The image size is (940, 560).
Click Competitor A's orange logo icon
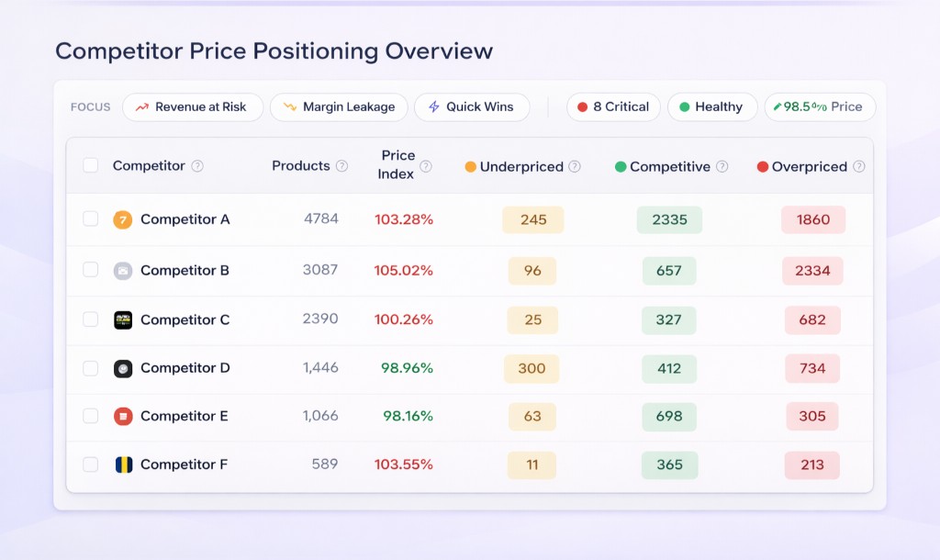pos(123,219)
